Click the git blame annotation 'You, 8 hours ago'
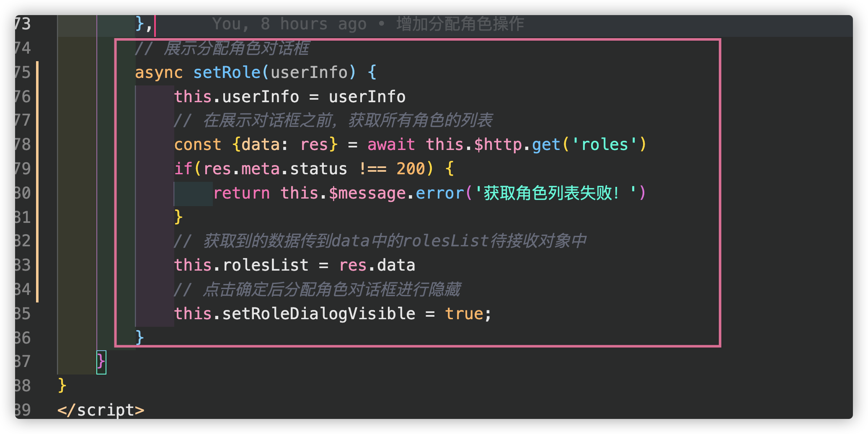Screen dimensions: 868x434 289,24
